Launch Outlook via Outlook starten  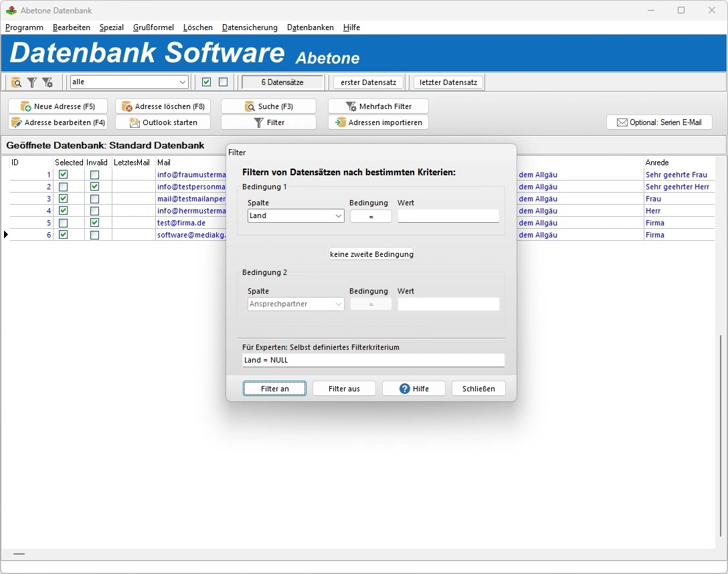[x=163, y=122]
